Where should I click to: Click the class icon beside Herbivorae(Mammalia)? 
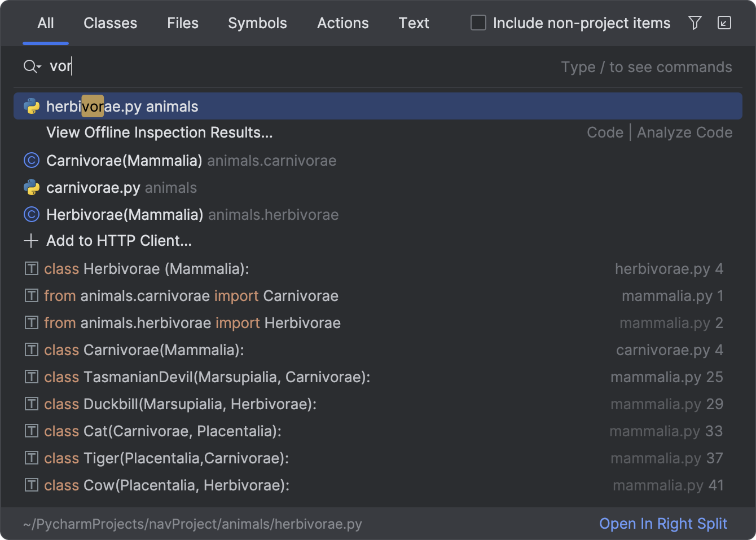(32, 214)
